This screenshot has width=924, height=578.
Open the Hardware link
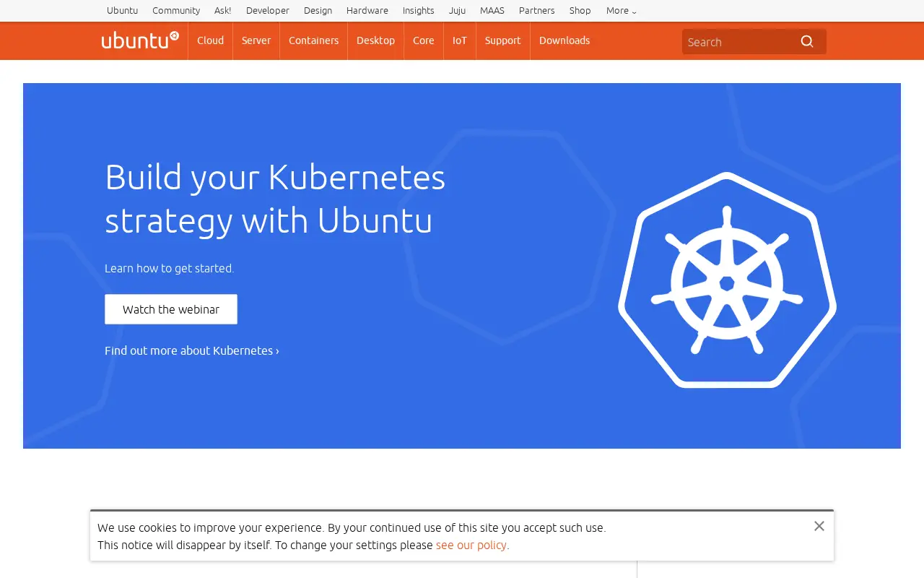pos(367,11)
